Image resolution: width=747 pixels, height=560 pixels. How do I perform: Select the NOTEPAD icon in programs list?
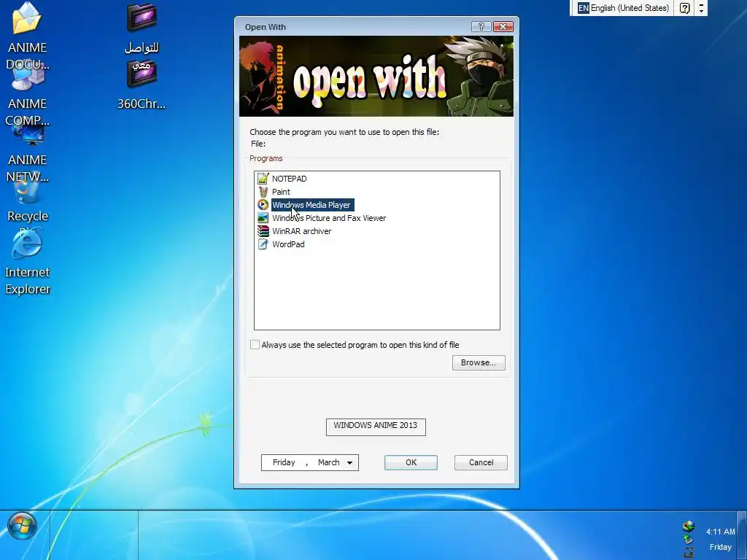pos(263,179)
